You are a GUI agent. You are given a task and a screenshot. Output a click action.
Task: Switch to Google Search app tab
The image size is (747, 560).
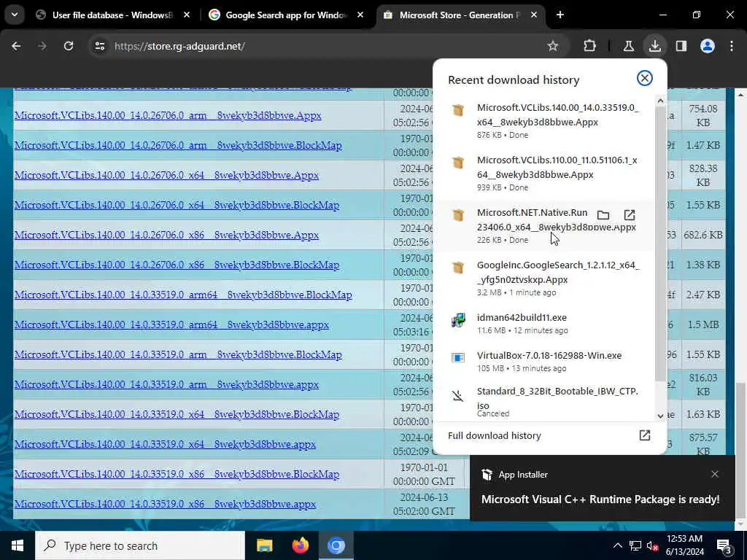click(287, 15)
